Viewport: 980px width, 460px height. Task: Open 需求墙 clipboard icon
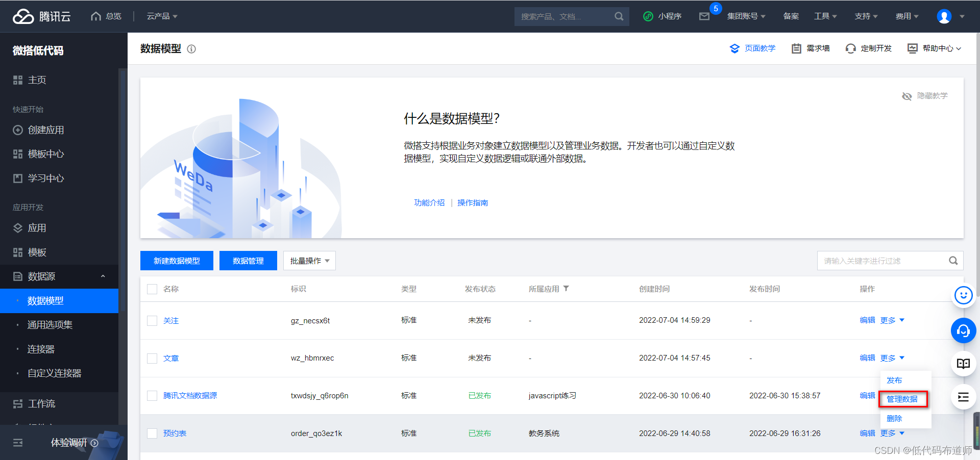pos(796,48)
